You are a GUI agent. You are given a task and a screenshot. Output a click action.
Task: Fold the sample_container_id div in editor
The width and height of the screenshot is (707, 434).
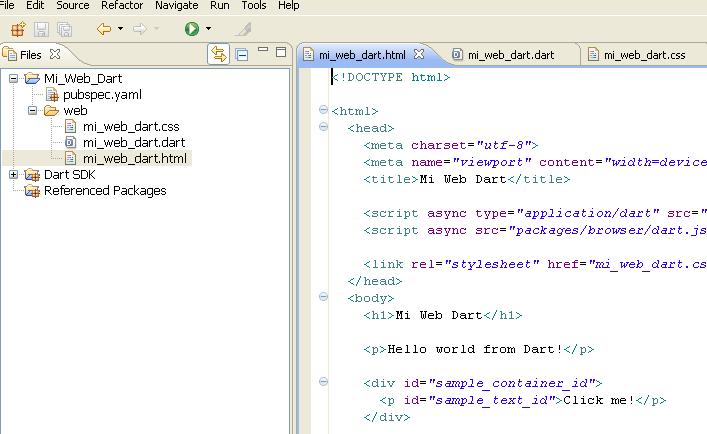point(323,382)
